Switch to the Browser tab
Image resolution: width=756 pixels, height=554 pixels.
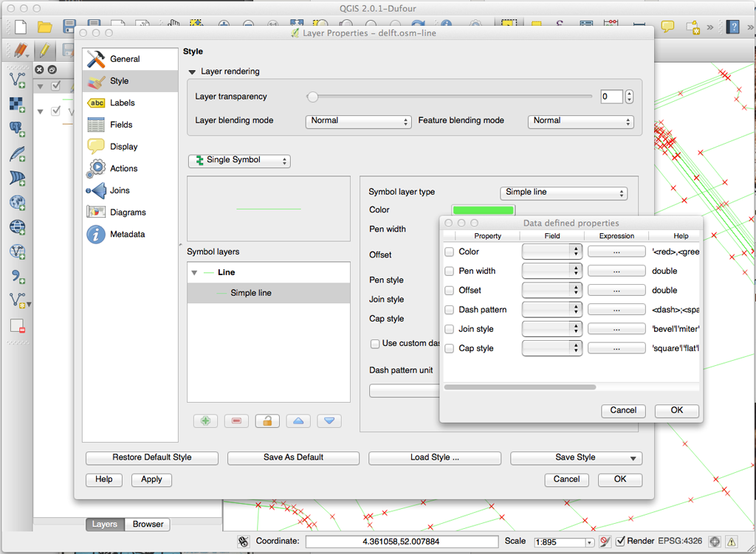tap(148, 524)
